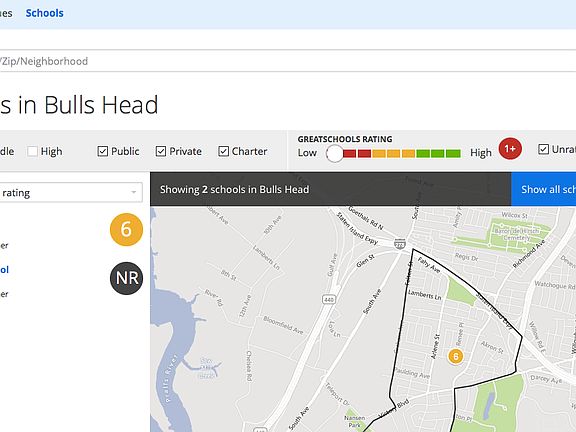Click the Show all schools button
This screenshot has width=576, height=432.
544,189
